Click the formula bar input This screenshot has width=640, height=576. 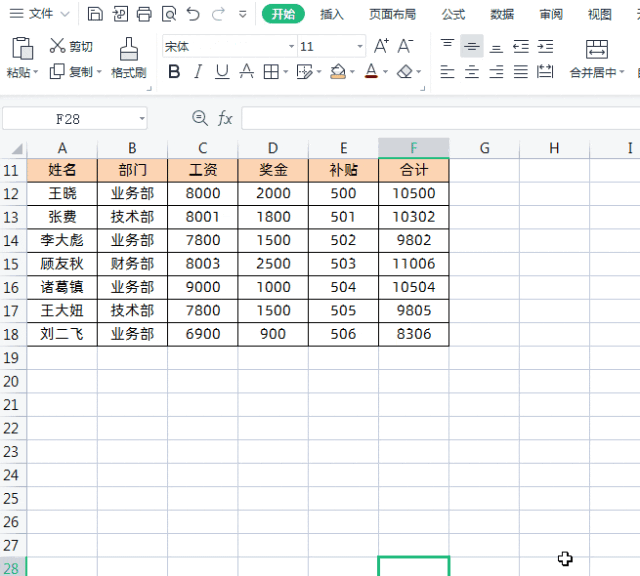click(441, 119)
